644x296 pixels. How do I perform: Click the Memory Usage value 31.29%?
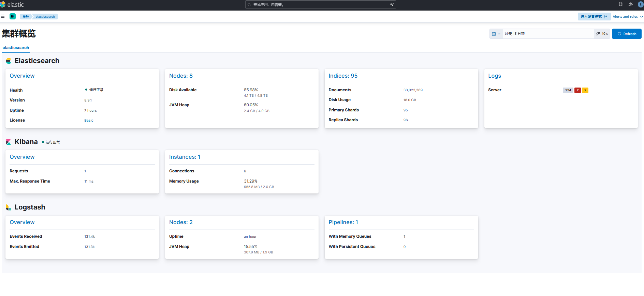pyautogui.click(x=251, y=181)
